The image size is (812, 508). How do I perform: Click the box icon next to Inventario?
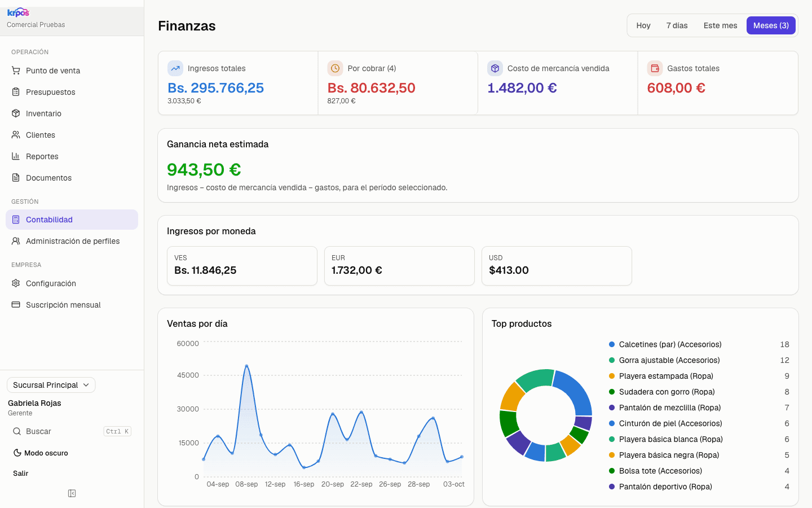(x=16, y=113)
